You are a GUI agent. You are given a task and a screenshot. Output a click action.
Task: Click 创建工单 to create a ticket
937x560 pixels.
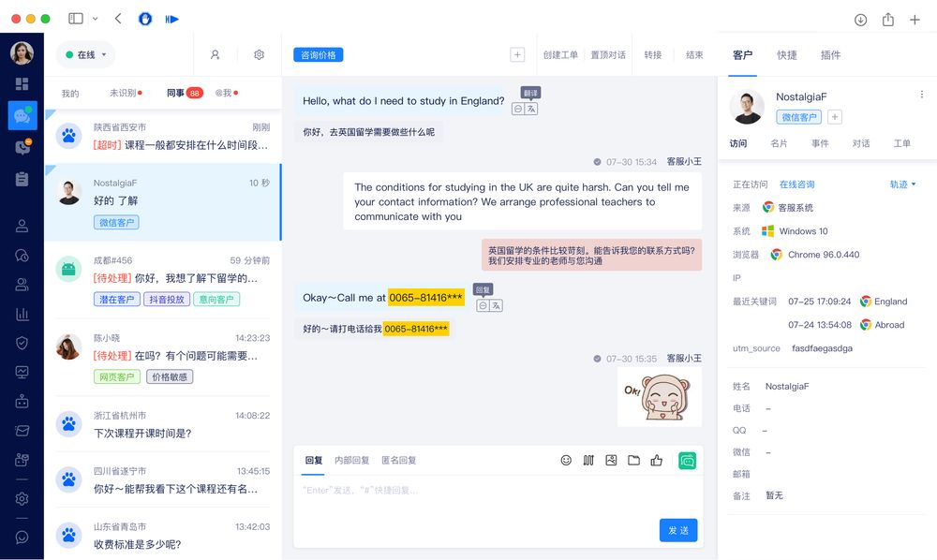[560, 55]
